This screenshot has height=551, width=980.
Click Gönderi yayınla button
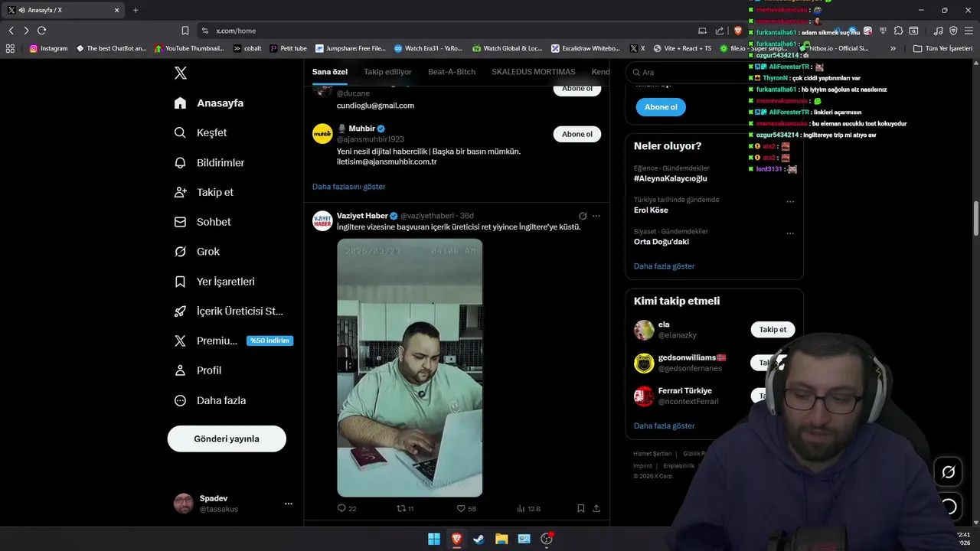tap(227, 439)
